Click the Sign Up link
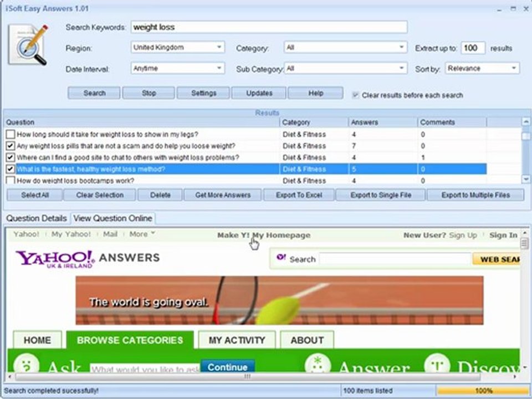The image size is (532, 399). point(463,235)
